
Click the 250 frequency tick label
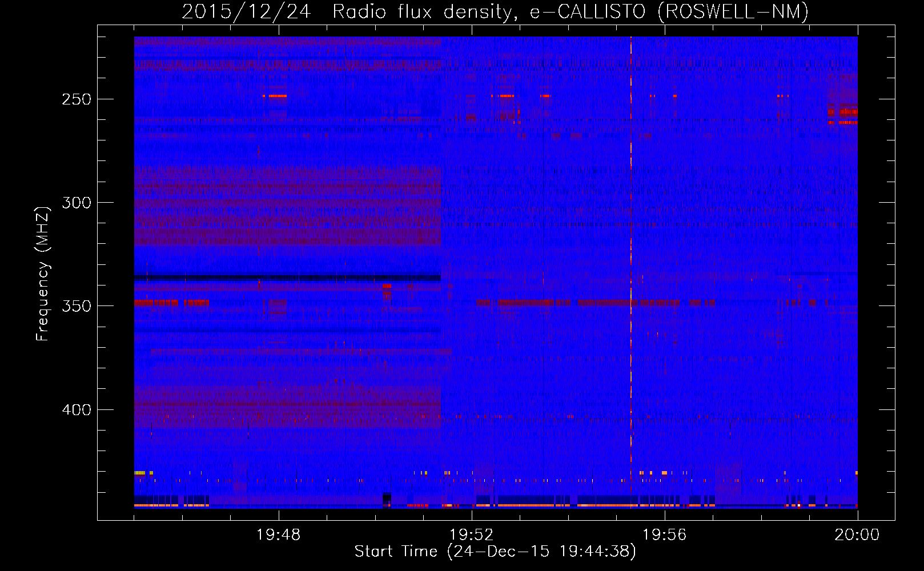(77, 99)
